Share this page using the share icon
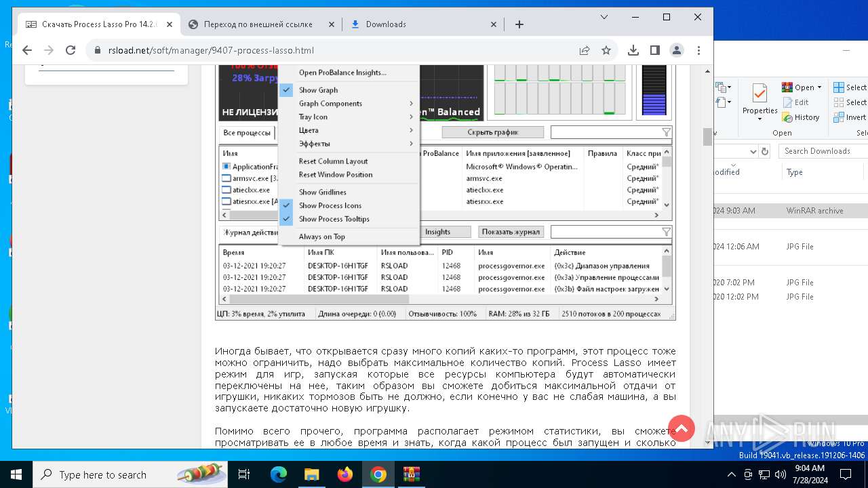Image resolution: width=868 pixels, height=488 pixels. [x=585, y=50]
